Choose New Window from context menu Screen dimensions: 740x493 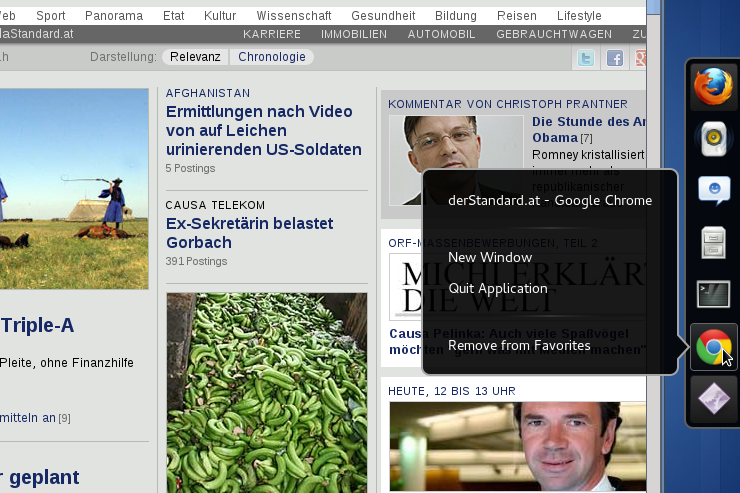tap(490, 257)
